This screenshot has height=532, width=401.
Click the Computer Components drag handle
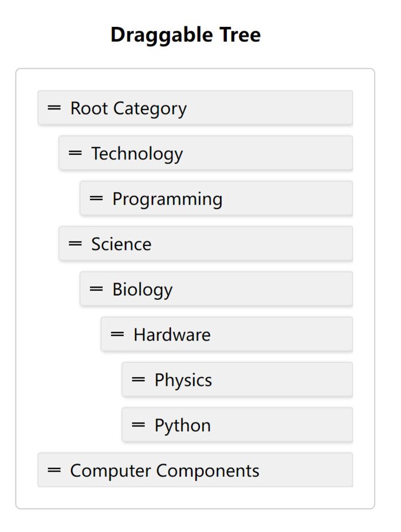coord(54,470)
